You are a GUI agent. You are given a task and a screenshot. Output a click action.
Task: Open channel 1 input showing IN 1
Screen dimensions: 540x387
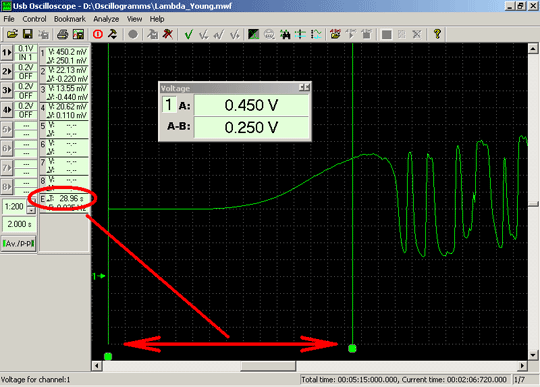pyautogui.click(x=26, y=57)
